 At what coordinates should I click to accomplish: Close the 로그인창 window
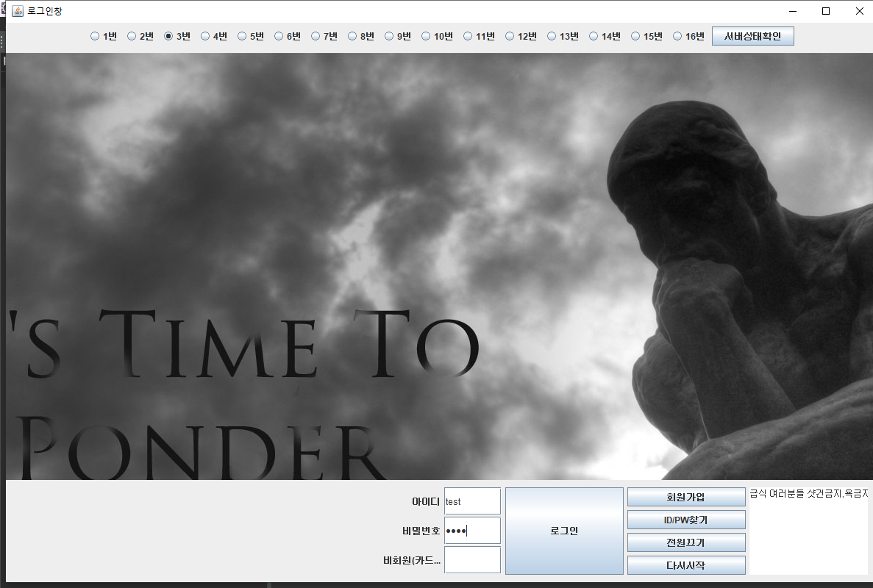859,11
